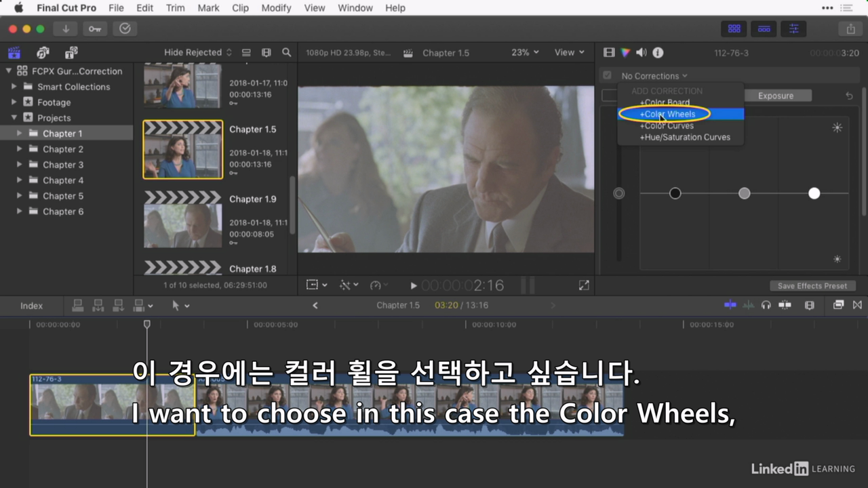Open the Import Media arrow icon
This screenshot has width=868, height=488.
click(x=66, y=28)
